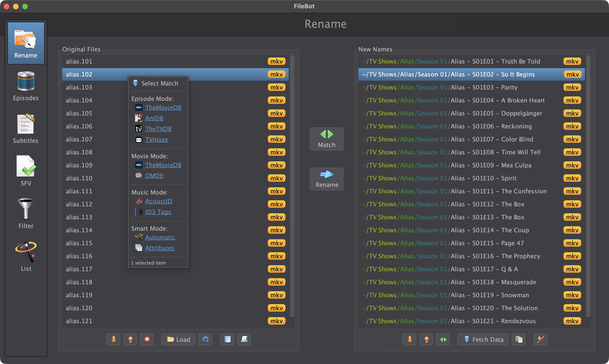Screen dimensions: 609x364
Task: Choose Automatic smart mode
Action: click(160, 237)
